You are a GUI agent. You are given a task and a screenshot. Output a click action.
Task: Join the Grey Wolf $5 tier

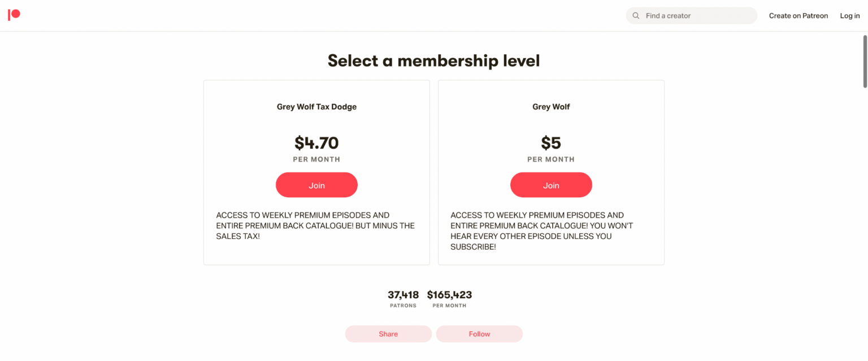[x=551, y=185]
